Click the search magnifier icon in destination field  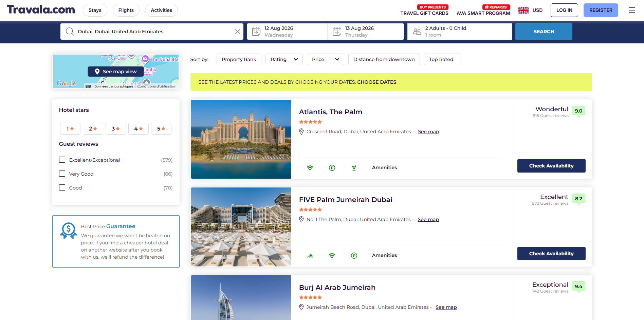pos(70,31)
